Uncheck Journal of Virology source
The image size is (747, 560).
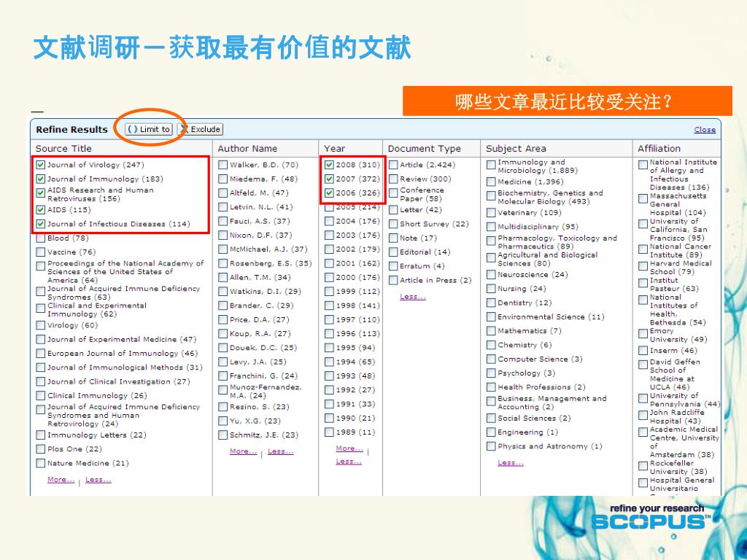coord(41,165)
